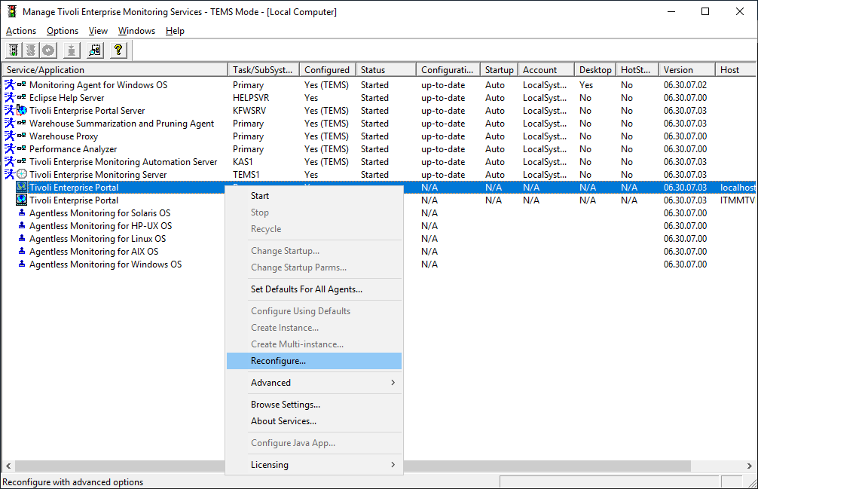Click running-man icon beside Warehouse Proxy
The image size is (868, 489).
point(9,136)
